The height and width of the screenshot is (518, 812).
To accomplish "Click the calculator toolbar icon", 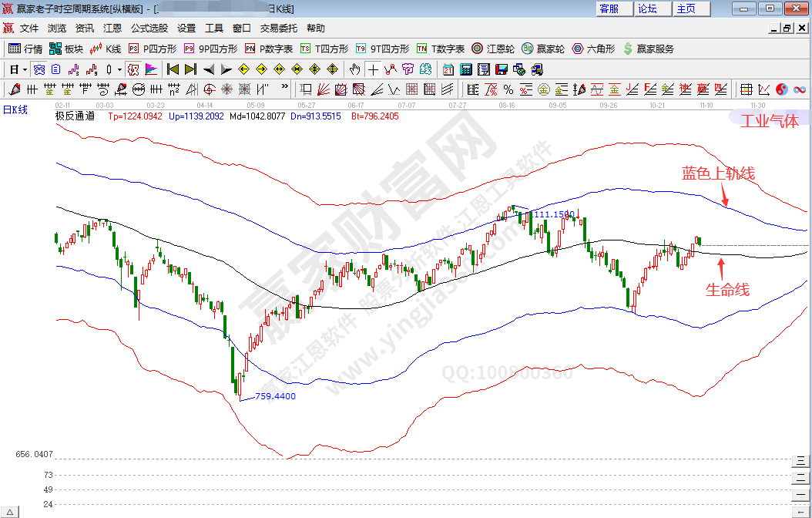I will pyautogui.click(x=466, y=69).
